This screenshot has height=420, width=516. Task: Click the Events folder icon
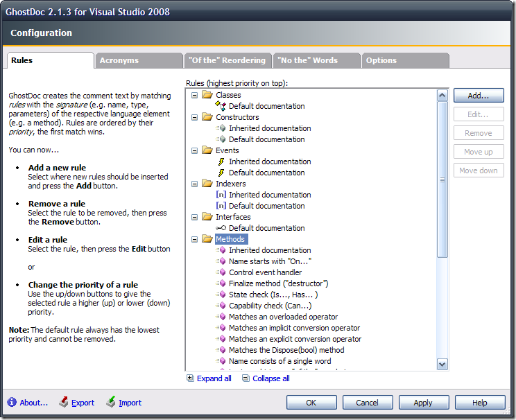[x=207, y=150]
